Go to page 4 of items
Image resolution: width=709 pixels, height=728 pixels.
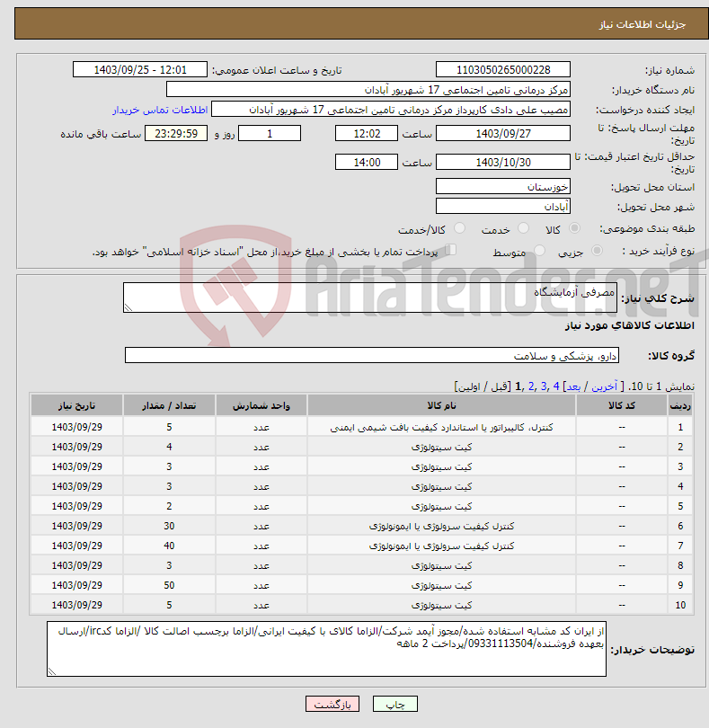coord(556,386)
